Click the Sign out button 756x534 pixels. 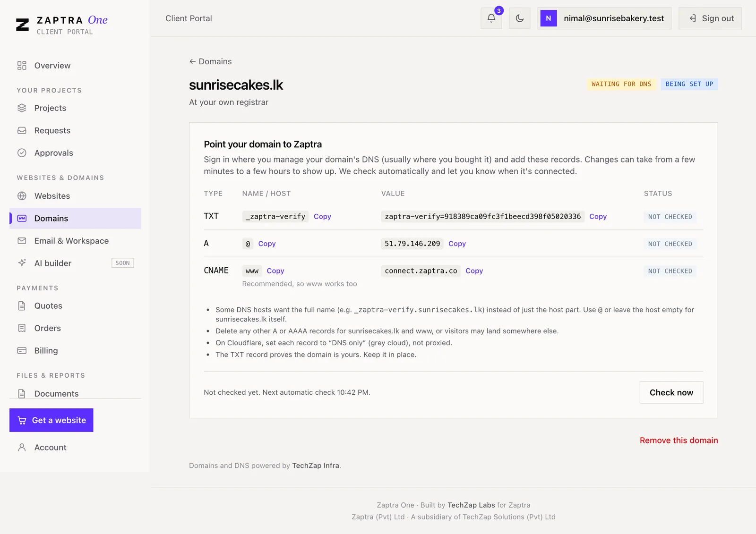(x=710, y=18)
